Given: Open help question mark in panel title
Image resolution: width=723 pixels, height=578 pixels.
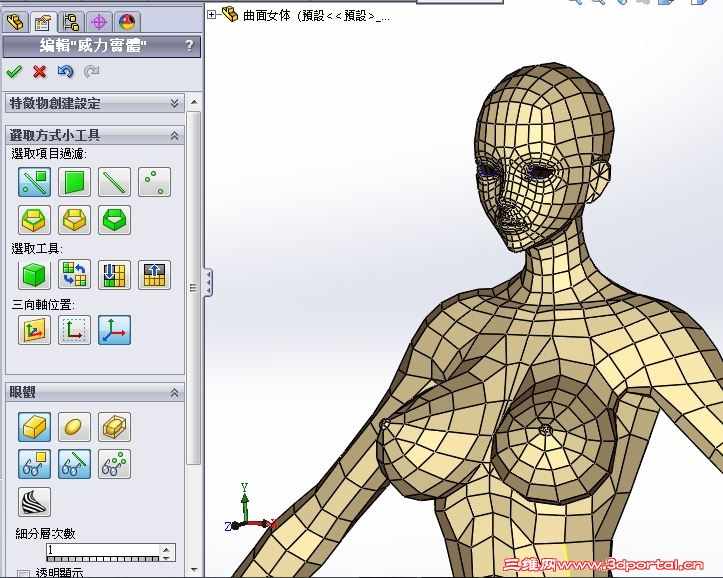Looking at the screenshot, I should pyautogui.click(x=189, y=46).
